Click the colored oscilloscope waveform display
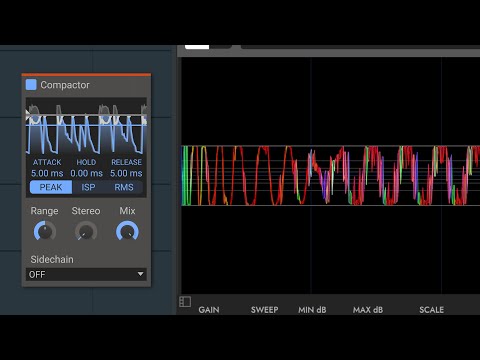Screen dimensions: 480x360 click(330, 175)
